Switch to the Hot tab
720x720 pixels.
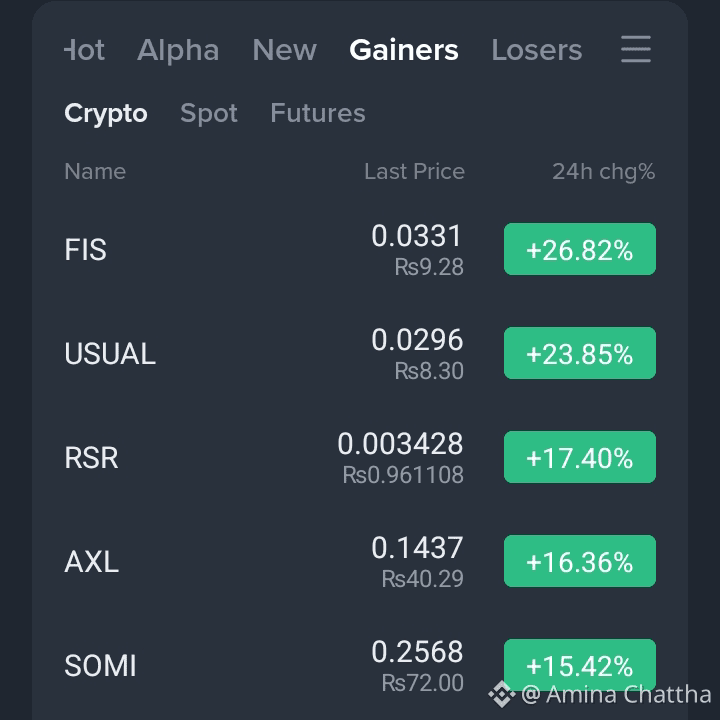(x=84, y=50)
